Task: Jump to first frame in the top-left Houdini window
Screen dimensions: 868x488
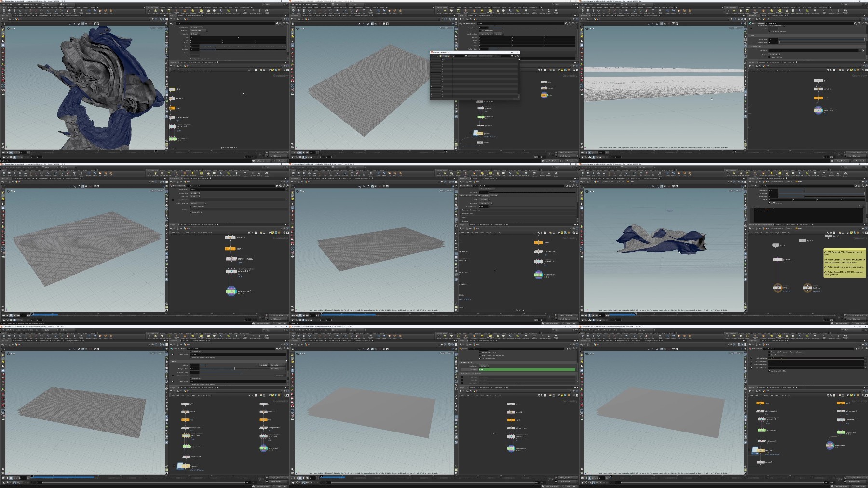Action: (3, 153)
